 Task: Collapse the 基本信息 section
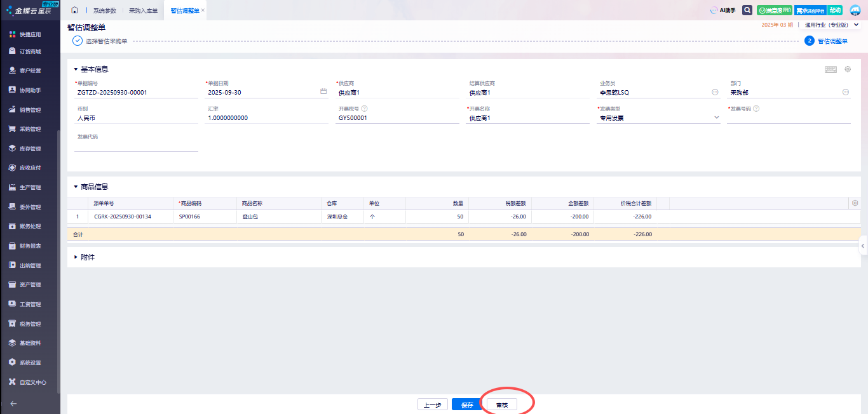(76, 69)
